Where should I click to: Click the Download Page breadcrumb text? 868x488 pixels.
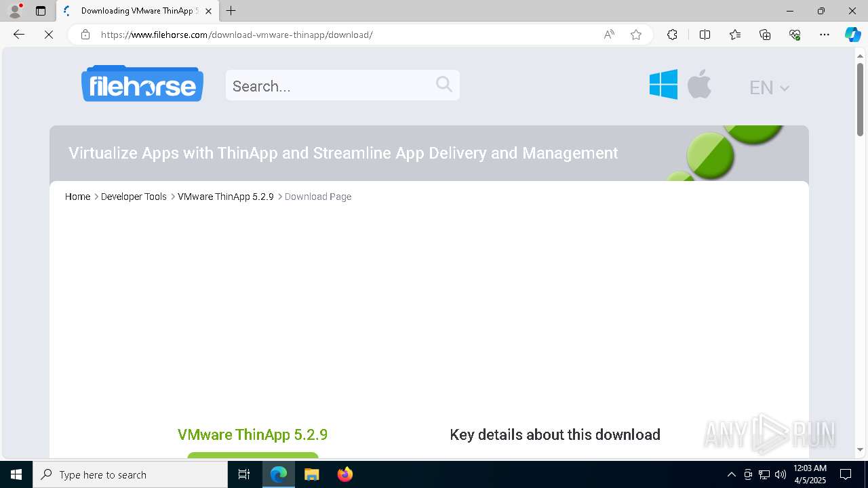318,197
